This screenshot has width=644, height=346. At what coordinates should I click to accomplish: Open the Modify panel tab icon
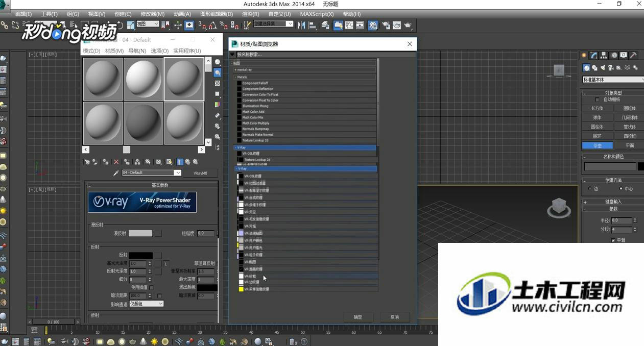(x=594, y=55)
